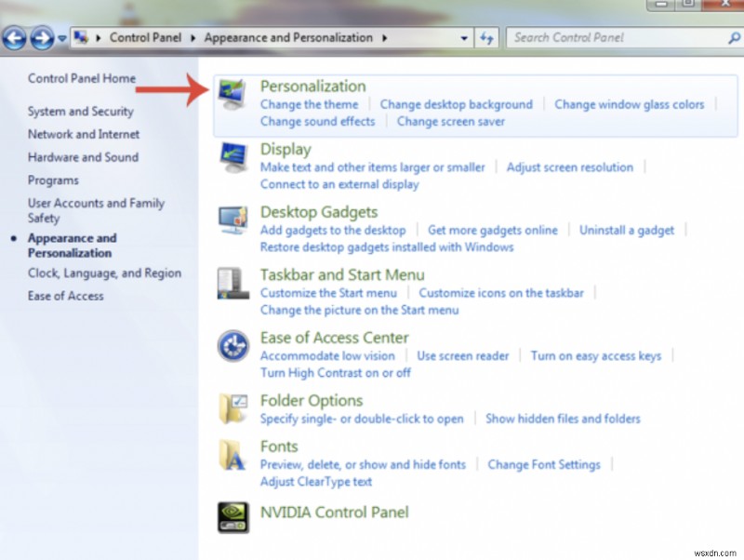Open the Personalization heading link
The height and width of the screenshot is (560, 744).
click(x=313, y=87)
